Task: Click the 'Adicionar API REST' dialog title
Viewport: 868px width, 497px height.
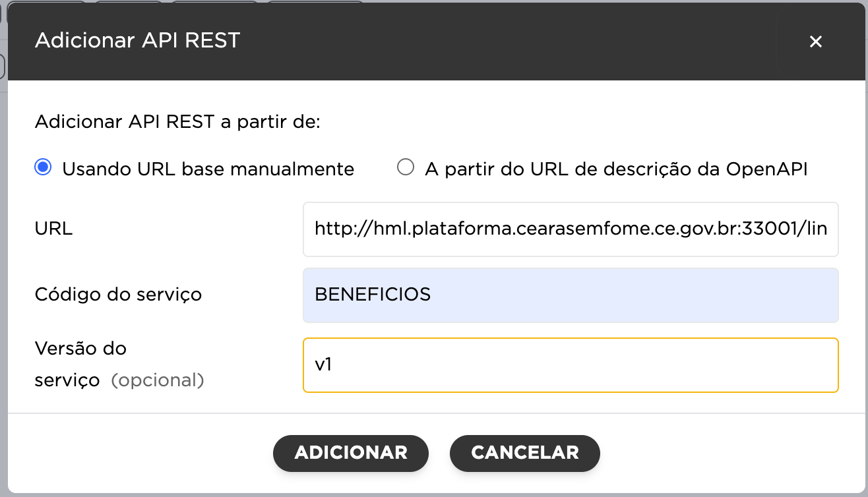Action: coord(137,40)
